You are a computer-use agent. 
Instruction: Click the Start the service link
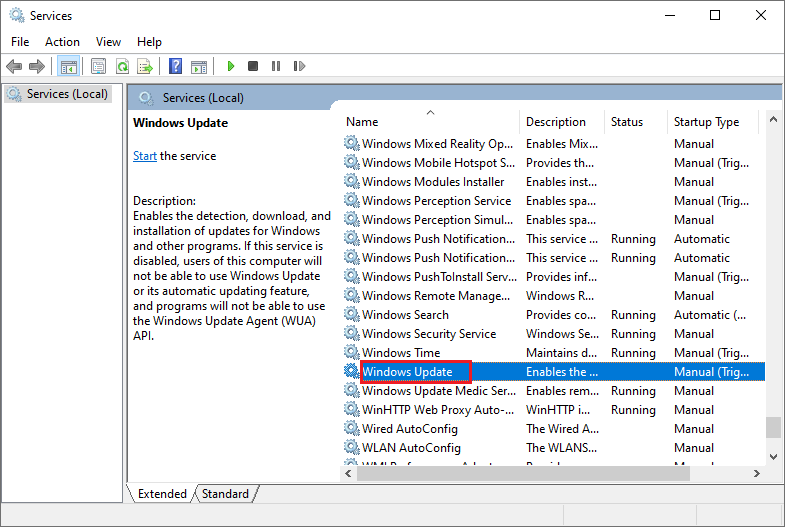[x=145, y=156]
